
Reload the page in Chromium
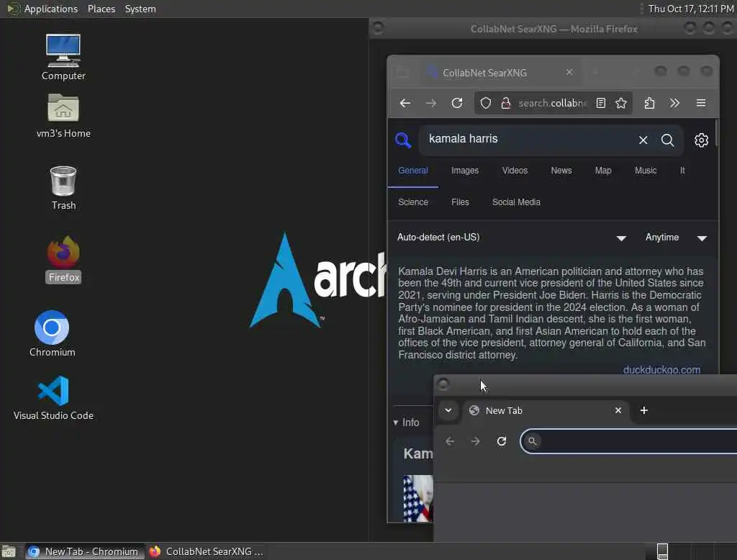tap(502, 441)
